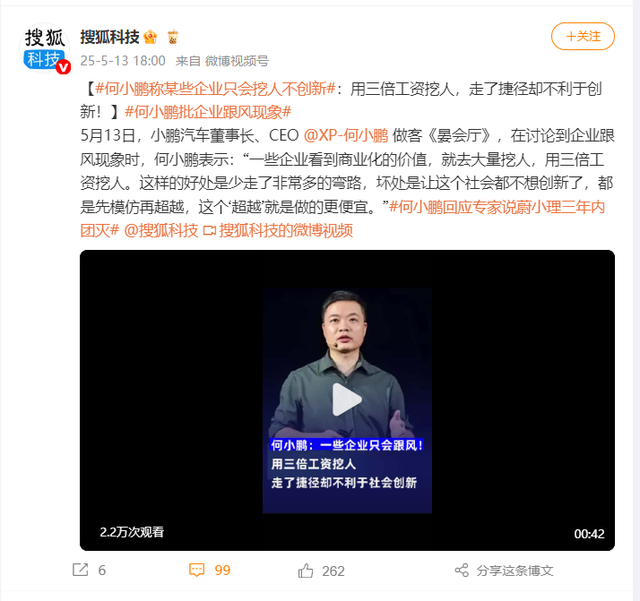Open the 搜狐科技 profile avatar
This screenshot has width=640, height=601.
(44, 48)
